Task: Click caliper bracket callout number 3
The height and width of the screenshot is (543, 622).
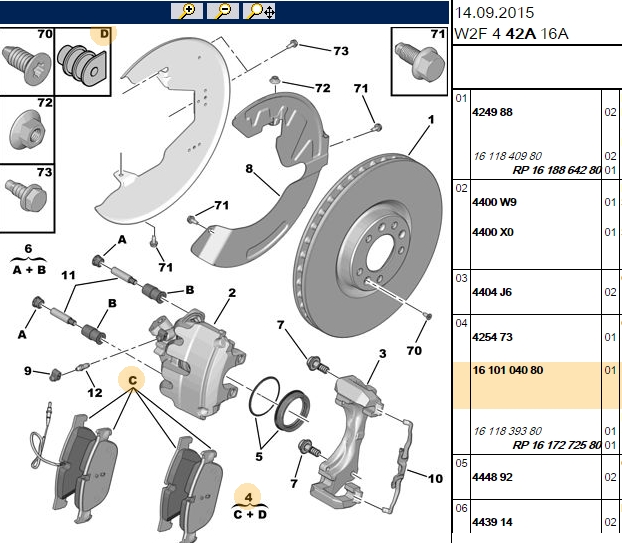Action: (382, 353)
